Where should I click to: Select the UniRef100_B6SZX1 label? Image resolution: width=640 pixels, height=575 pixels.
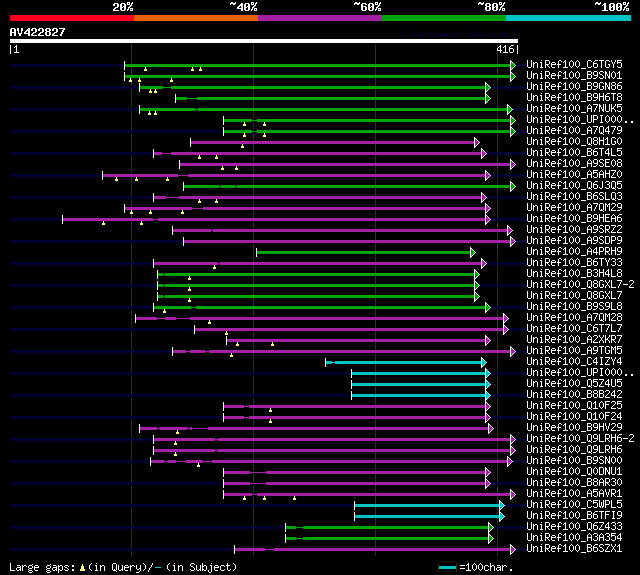[x=574, y=549]
